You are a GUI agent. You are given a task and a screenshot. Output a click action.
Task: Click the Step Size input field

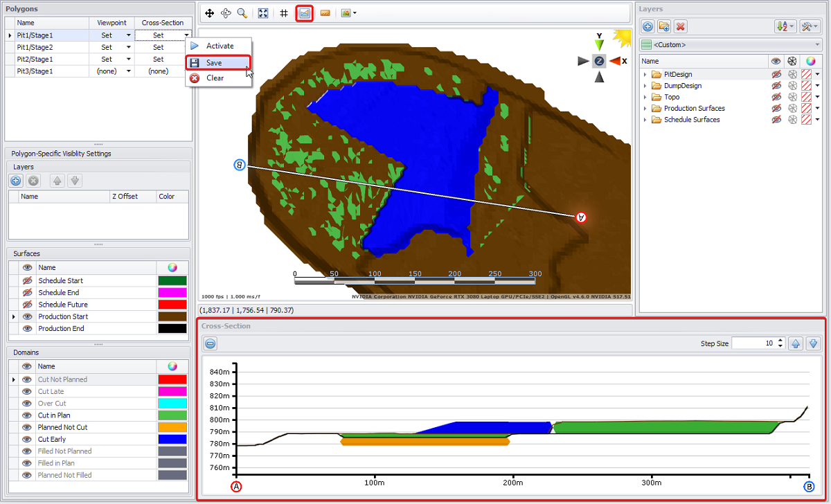753,343
